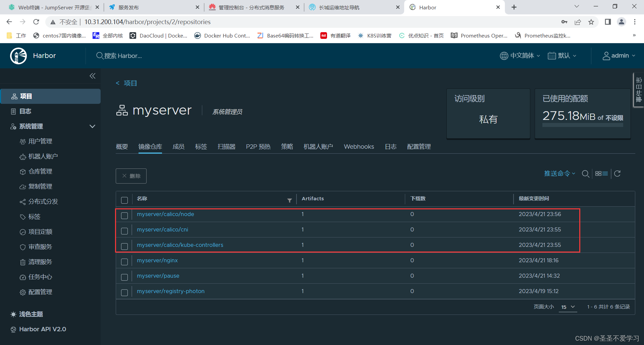Reload the browser page
This screenshot has height=345, width=644.
point(36,22)
